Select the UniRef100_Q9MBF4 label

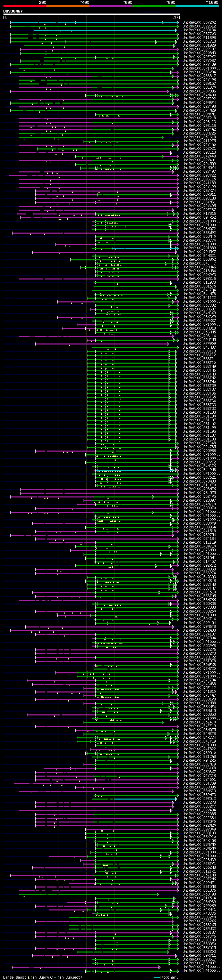[199, 103]
